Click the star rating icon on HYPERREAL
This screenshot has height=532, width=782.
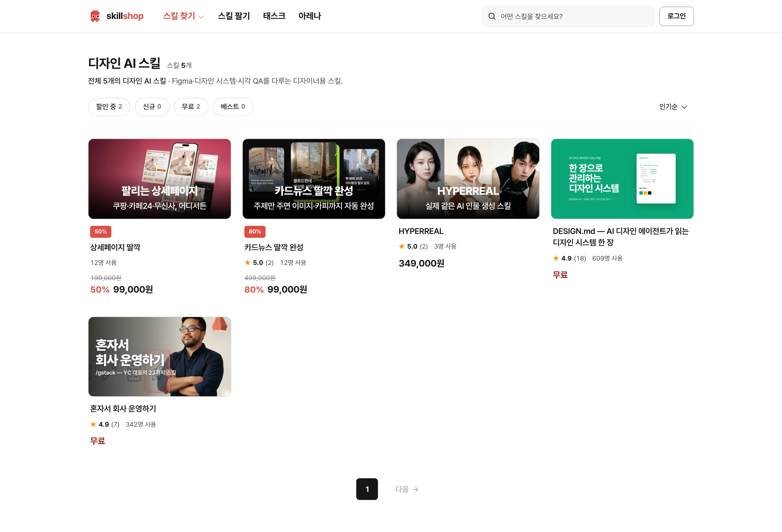pyautogui.click(x=401, y=246)
